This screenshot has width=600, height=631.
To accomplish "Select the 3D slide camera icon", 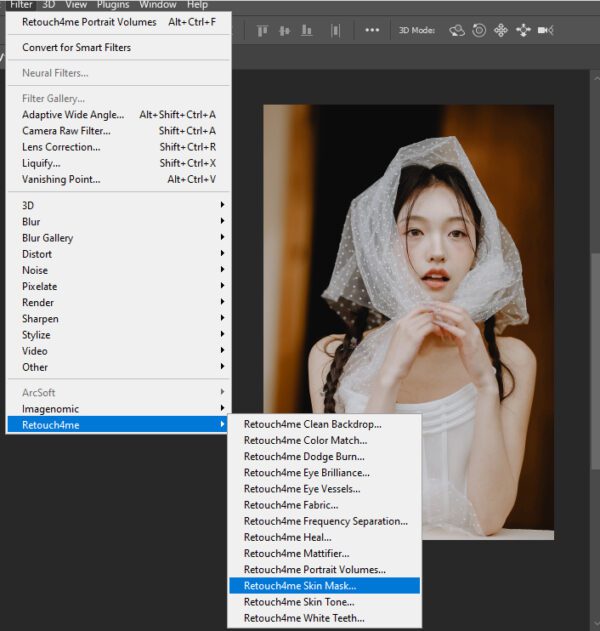I will 523,30.
